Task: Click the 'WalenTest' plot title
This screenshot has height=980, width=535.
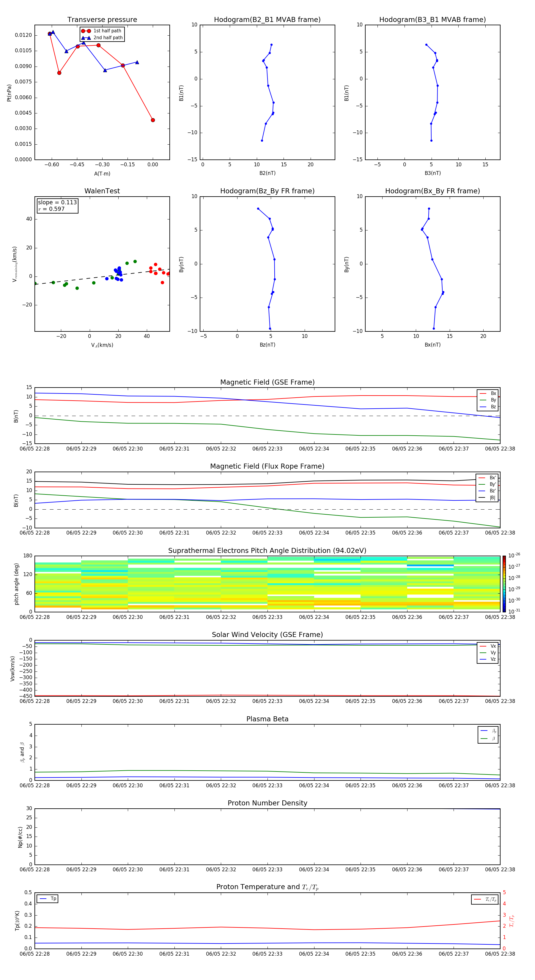Action: click(x=102, y=191)
